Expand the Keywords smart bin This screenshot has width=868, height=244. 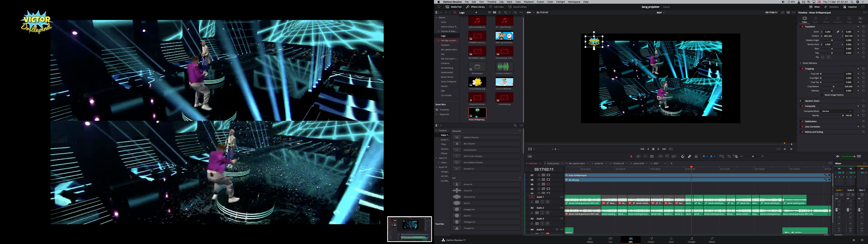437,114
